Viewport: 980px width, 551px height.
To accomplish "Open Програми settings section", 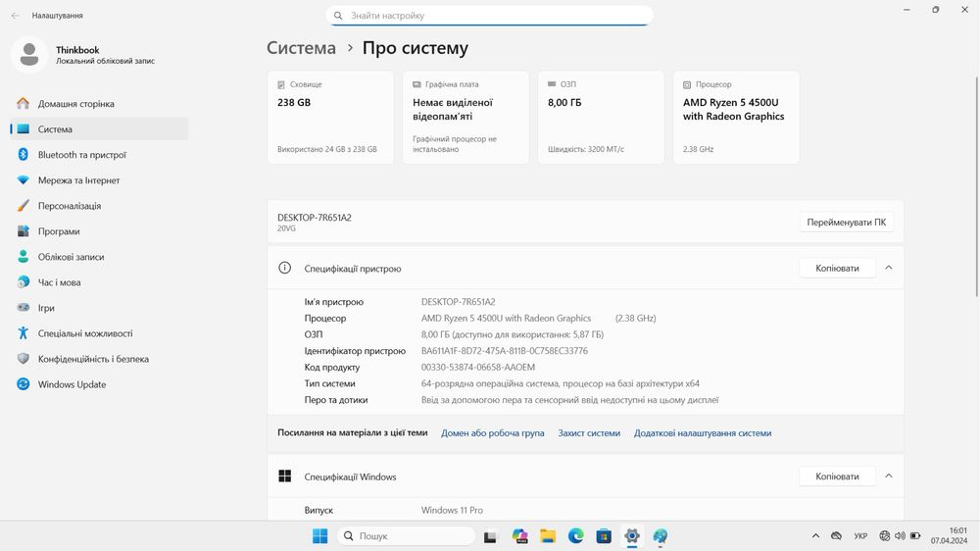I will [x=99, y=231].
